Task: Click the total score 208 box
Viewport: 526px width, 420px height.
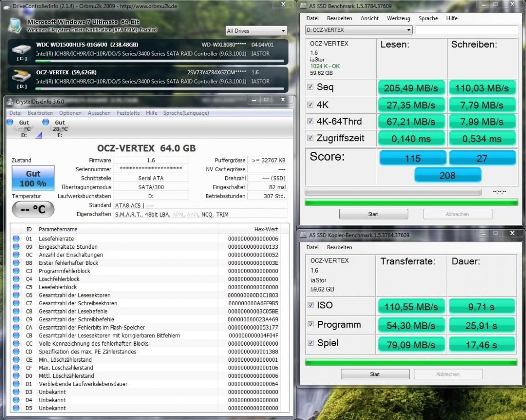Action: pyautogui.click(x=448, y=175)
